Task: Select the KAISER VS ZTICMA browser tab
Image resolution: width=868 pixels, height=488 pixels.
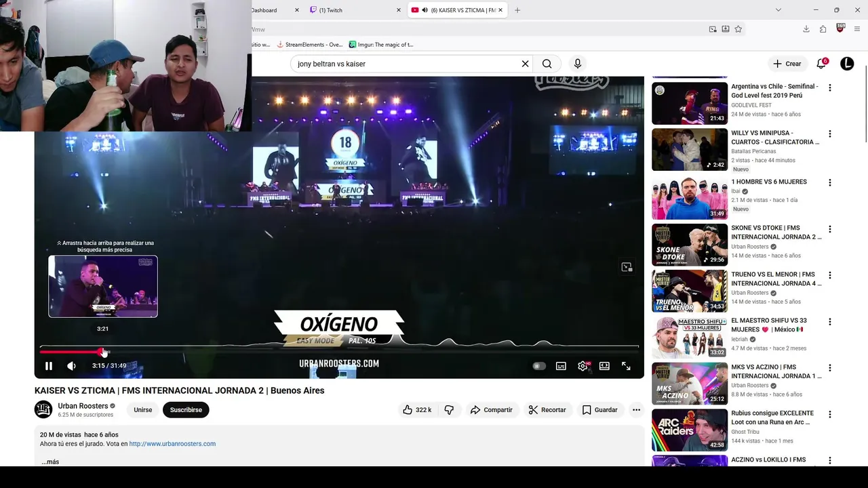Action: point(458,10)
